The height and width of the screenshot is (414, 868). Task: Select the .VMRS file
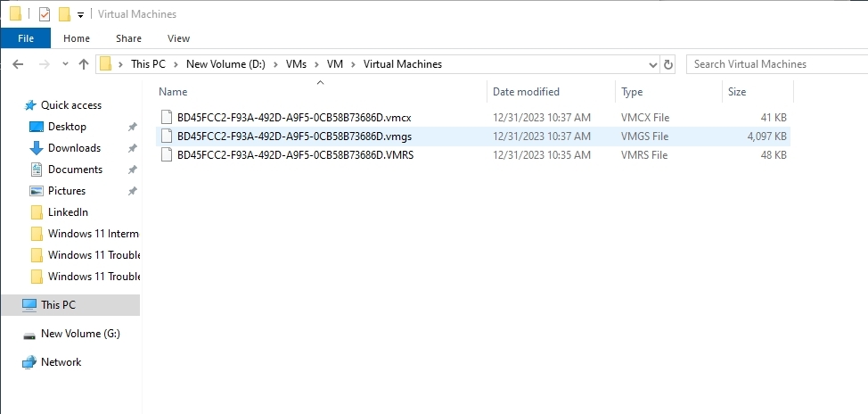point(295,155)
